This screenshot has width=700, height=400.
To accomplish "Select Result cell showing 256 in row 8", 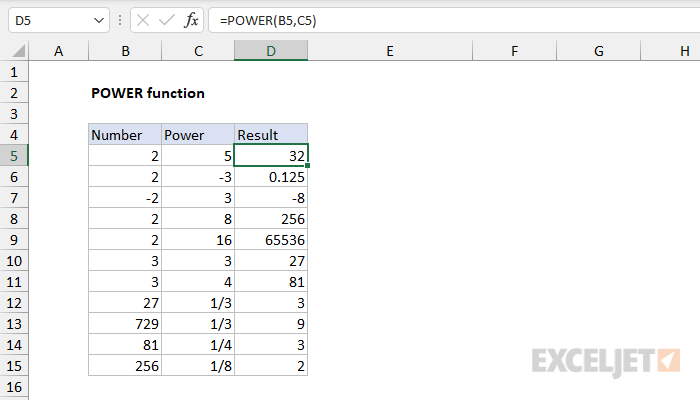I will tap(271, 219).
